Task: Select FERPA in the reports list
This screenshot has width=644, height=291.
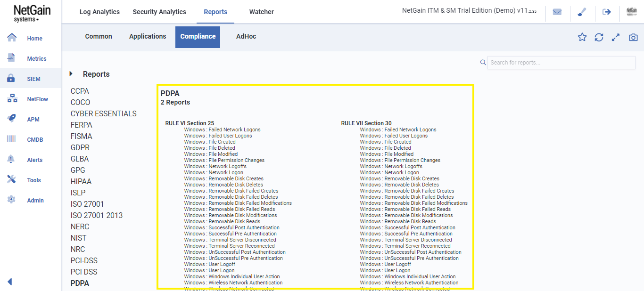Action: click(x=82, y=125)
